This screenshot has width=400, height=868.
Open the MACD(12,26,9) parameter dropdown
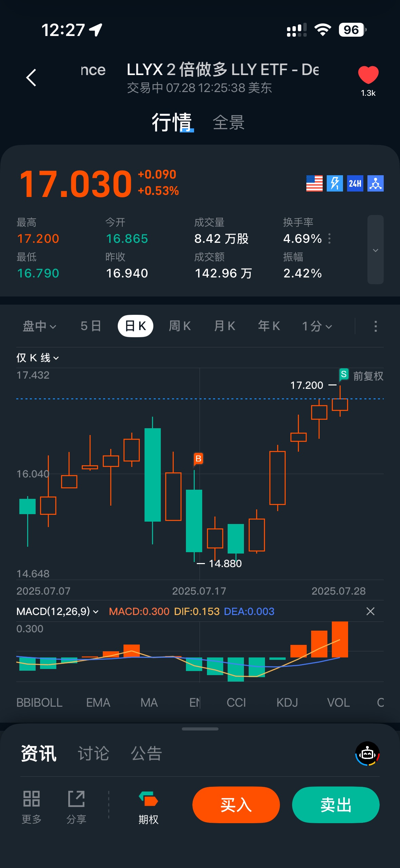[57, 611]
